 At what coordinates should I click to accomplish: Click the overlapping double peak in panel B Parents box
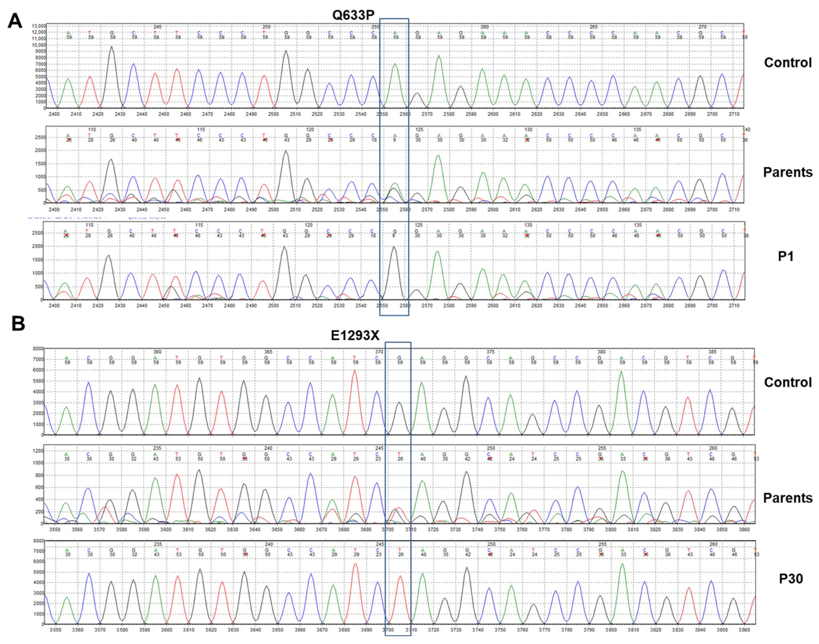[397, 513]
